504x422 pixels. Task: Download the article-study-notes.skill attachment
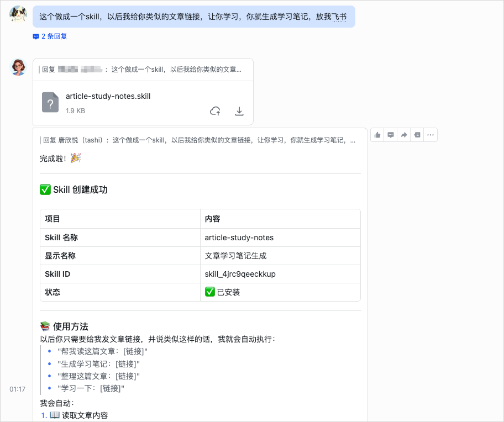click(x=239, y=110)
